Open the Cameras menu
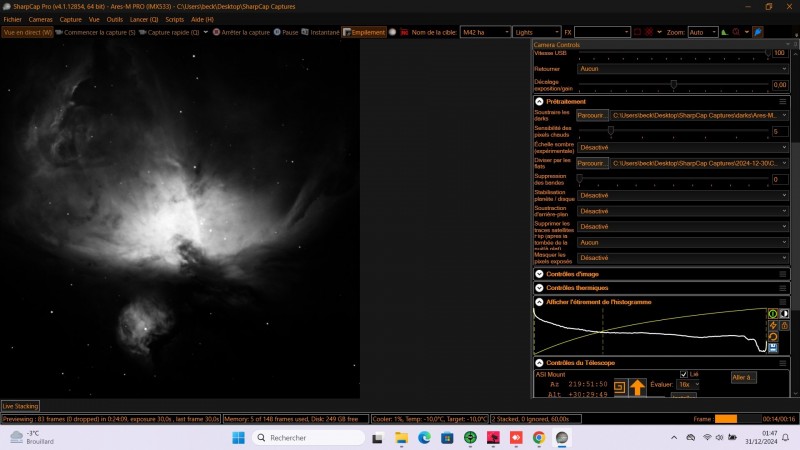 point(40,19)
